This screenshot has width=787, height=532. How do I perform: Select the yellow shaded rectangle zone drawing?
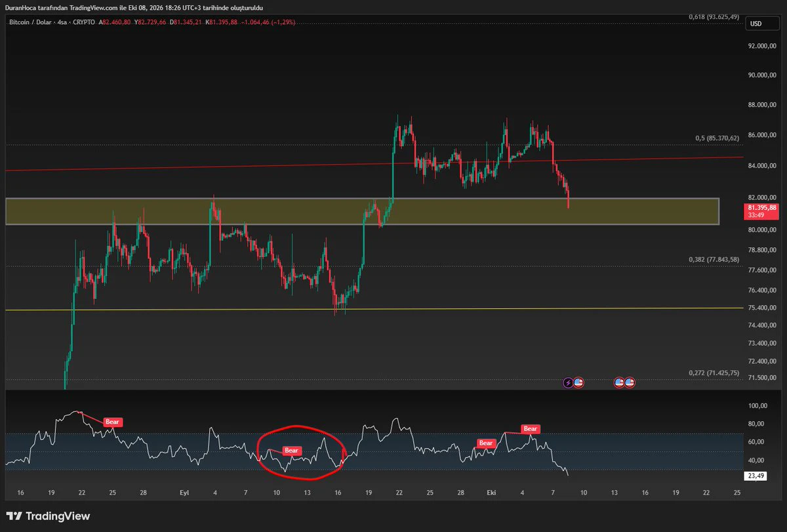(x=362, y=211)
